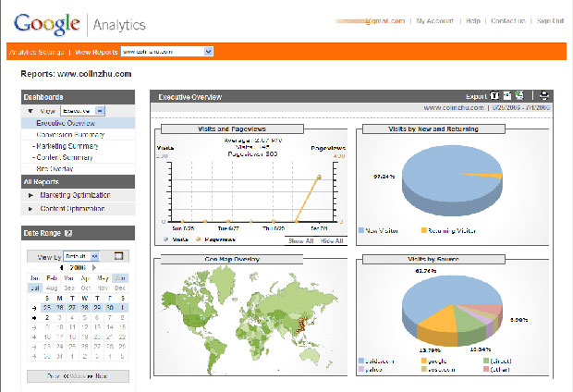Select Jul month in calendar
573x392 pixels.
pos(35,288)
